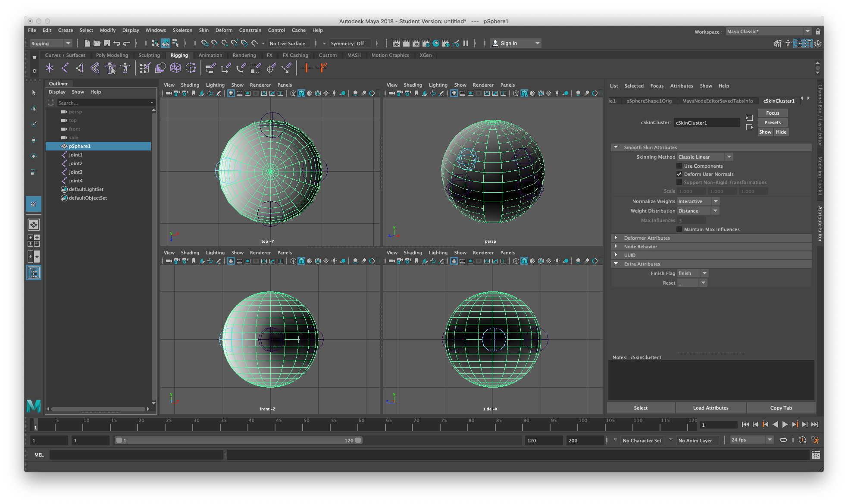Click the Open Render View clapper icon
Viewport: 848px width, 504px height.
coord(396,43)
